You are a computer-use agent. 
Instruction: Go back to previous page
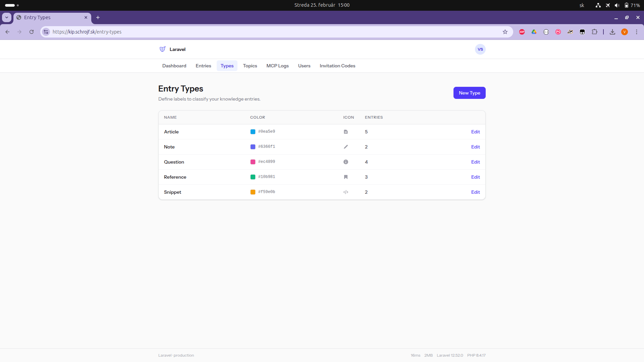(7, 32)
